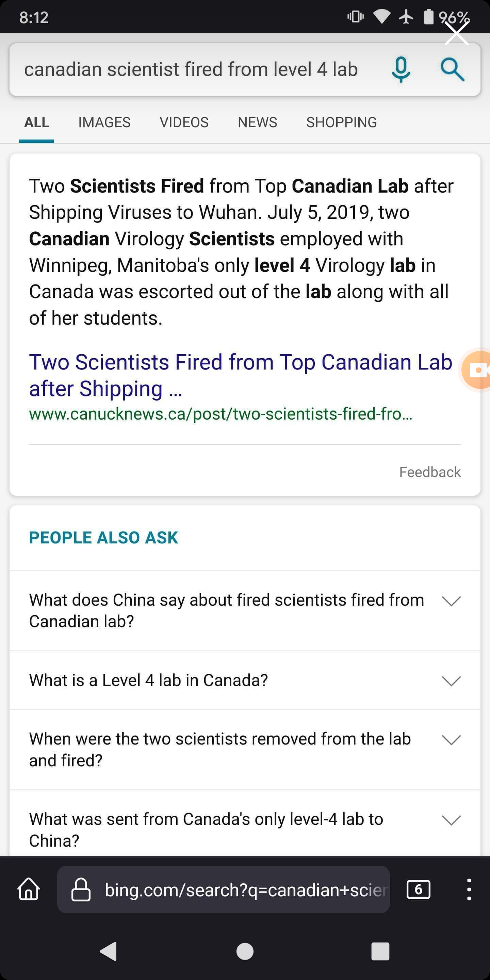The width and height of the screenshot is (490, 980).
Task: Switch to the News tab
Action: [x=257, y=122]
